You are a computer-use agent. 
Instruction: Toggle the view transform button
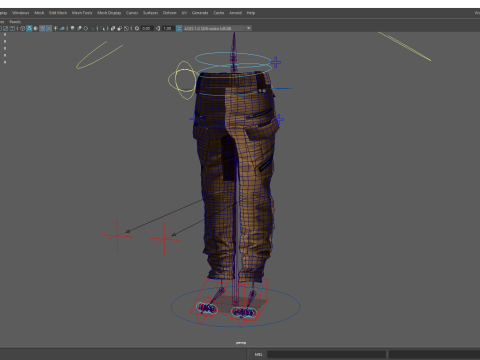[179, 28]
